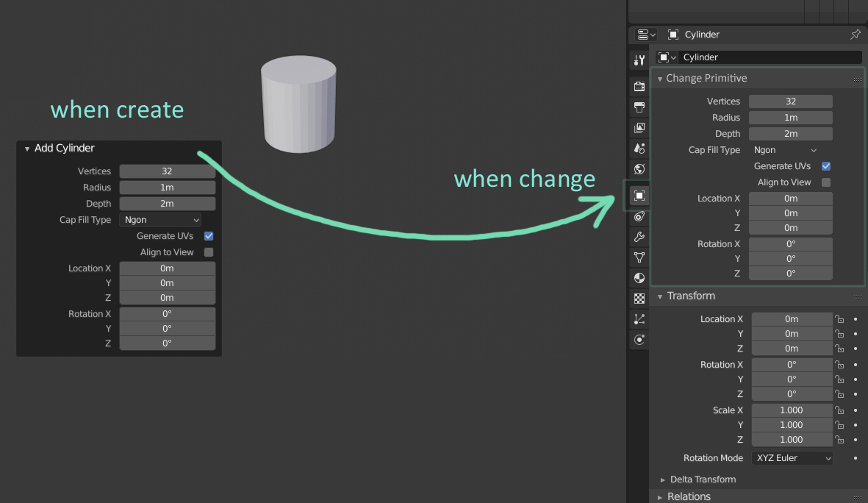The image size is (868, 503).
Task: Open Cap Fill Type dropdown in Change Primitive
Action: pyautogui.click(x=785, y=150)
